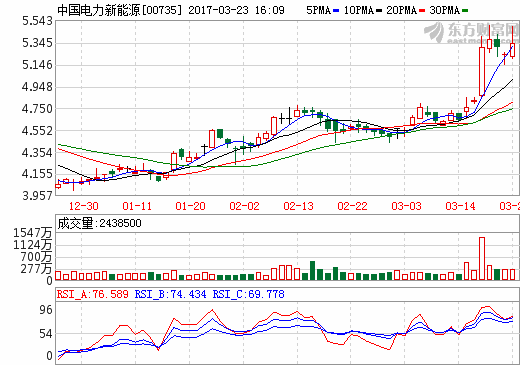Click the RSI_B:74.434 indicator label

pos(170,294)
